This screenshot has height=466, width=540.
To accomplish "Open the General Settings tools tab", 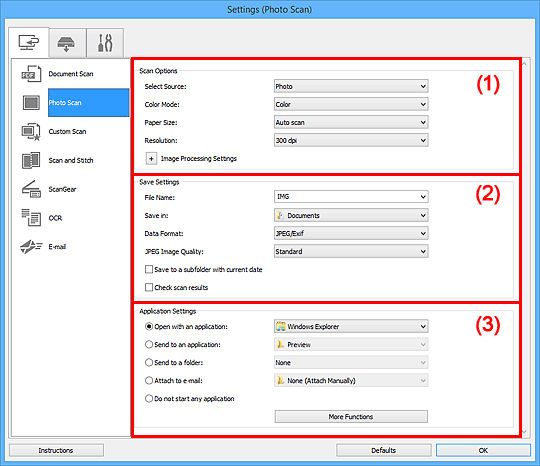I will click(x=105, y=43).
